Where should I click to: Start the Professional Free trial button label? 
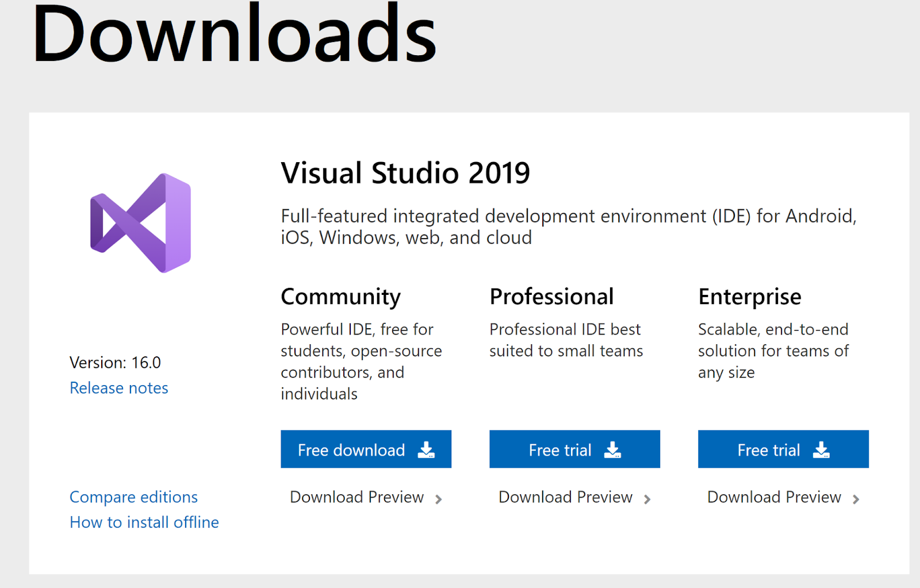point(559,450)
